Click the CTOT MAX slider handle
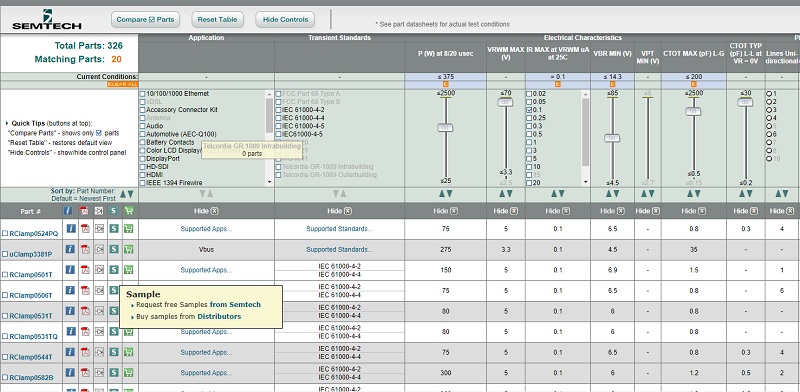800x392 pixels. (693, 111)
